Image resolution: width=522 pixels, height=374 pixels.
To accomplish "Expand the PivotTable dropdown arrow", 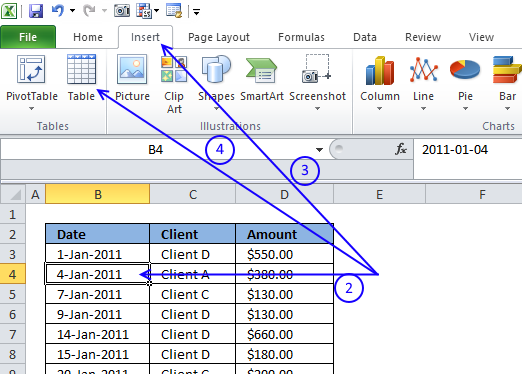I will click(x=31, y=109).
